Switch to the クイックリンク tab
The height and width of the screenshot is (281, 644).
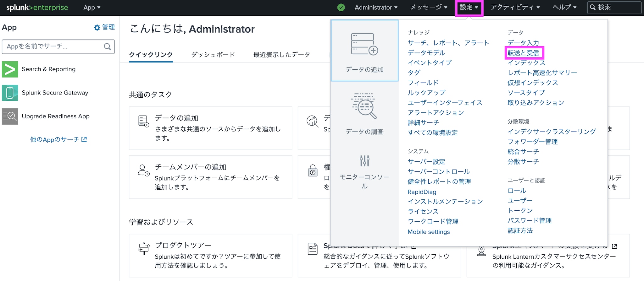(x=151, y=55)
